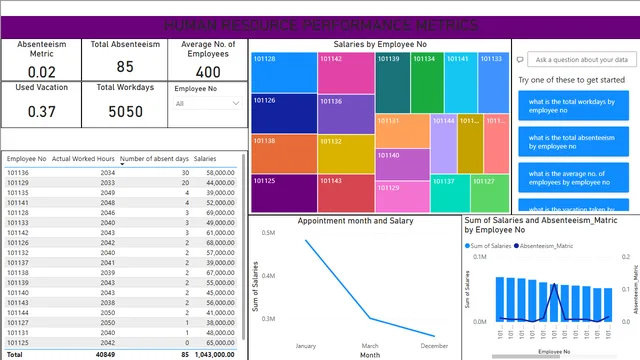640x360 pixels.
Task: Click January label on the line chart
Action: click(x=306, y=346)
